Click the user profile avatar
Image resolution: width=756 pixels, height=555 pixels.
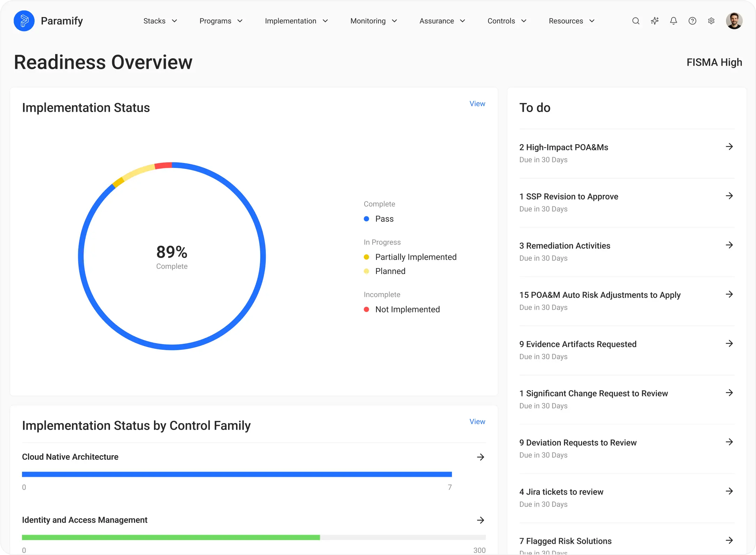point(734,21)
